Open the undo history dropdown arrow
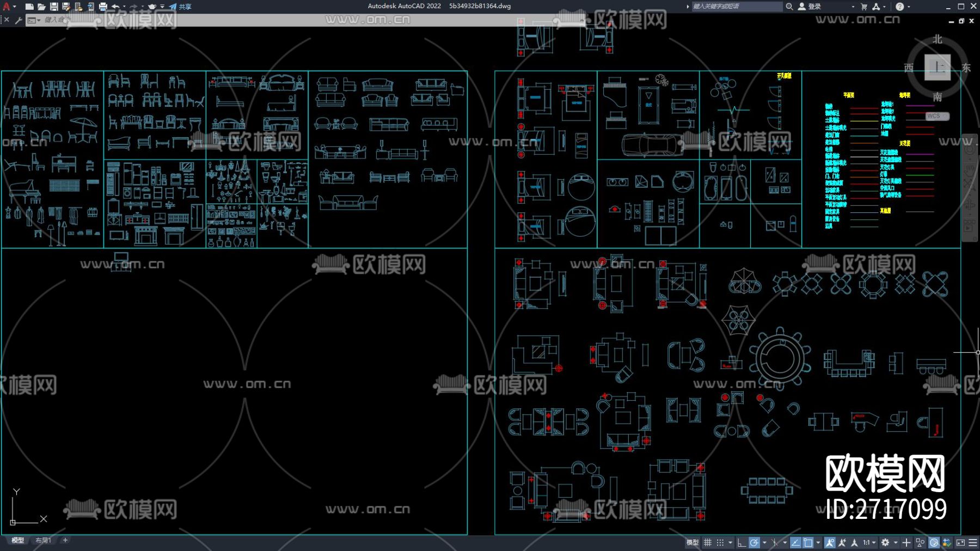This screenshot has height=551, width=980. pyautogui.click(x=124, y=7)
